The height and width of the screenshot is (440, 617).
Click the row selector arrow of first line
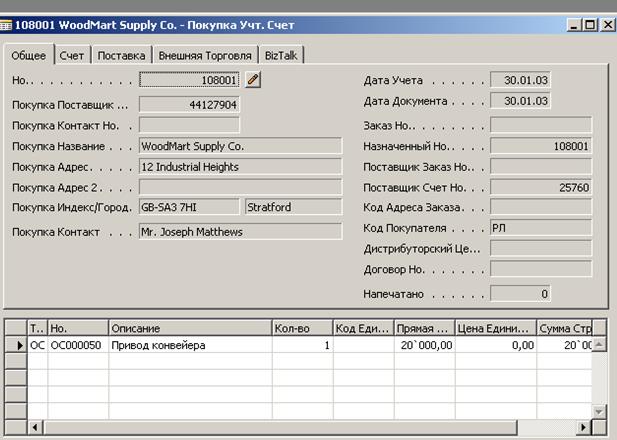click(15, 345)
